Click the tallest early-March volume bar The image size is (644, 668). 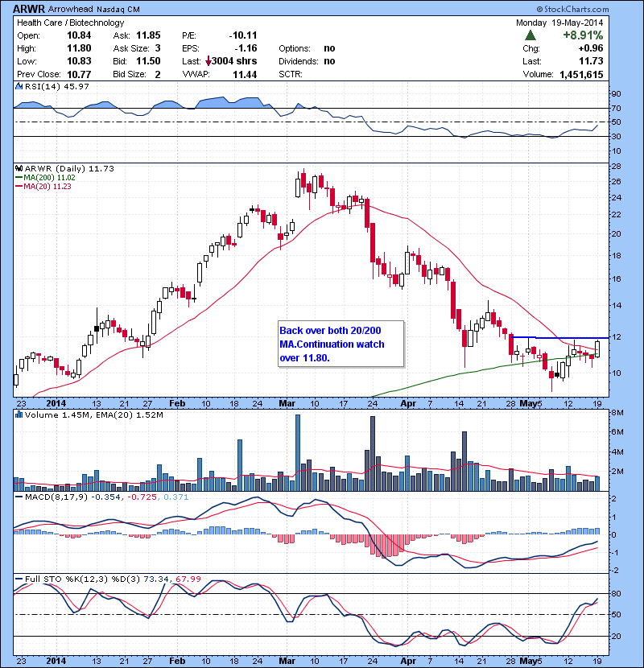tap(298, 453)
